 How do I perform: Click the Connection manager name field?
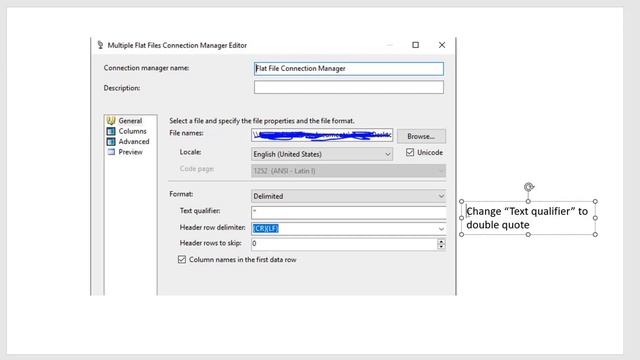349,69
